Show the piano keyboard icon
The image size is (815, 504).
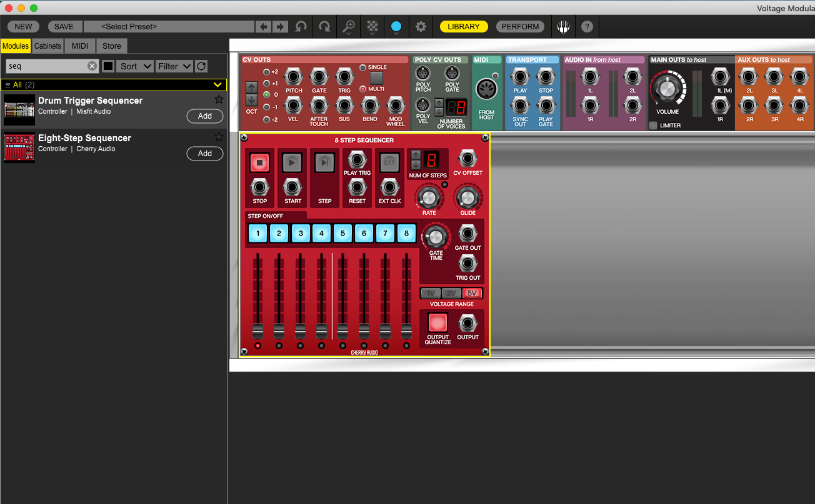(x=564, y=27)
